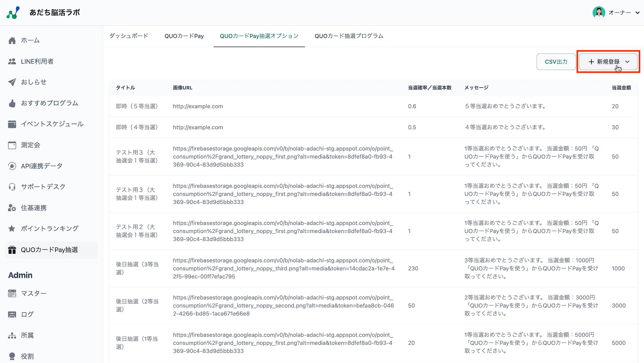This screenshot has height=363, width=644.
Task: Click the あだち脳活ラボ logo icon
Action: [x=13, y=13]
